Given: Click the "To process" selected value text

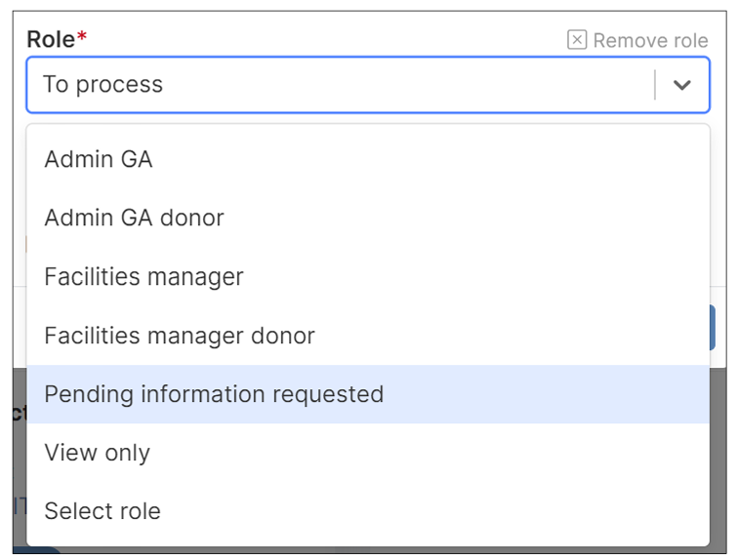Looking at the screenshot, I should pos(102,85).
